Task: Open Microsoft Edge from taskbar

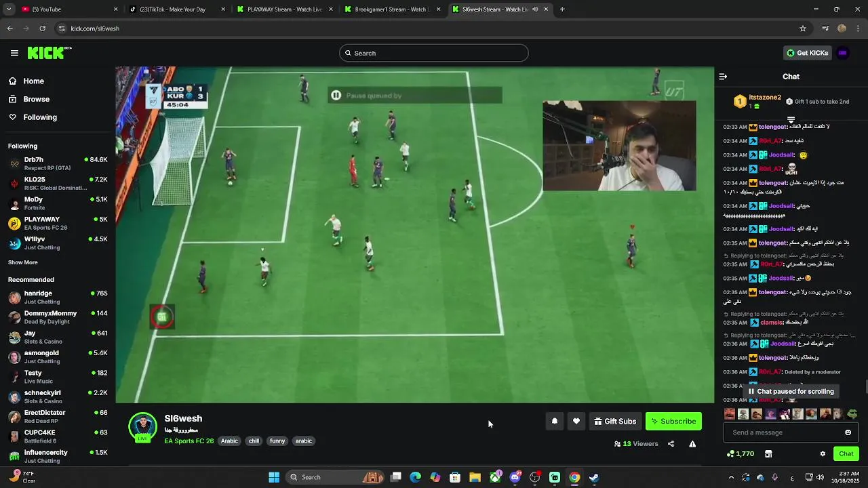Action: tap(416, 477)
